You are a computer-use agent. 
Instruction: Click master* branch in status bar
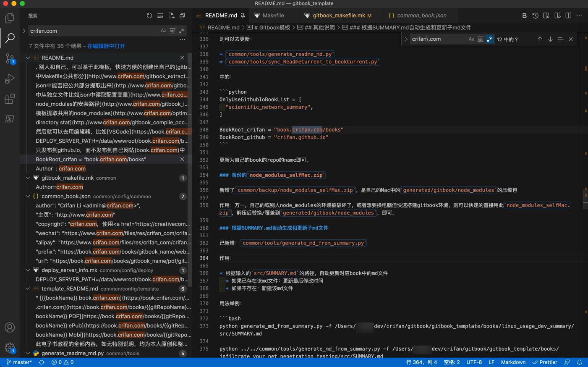tap(19, 362)
